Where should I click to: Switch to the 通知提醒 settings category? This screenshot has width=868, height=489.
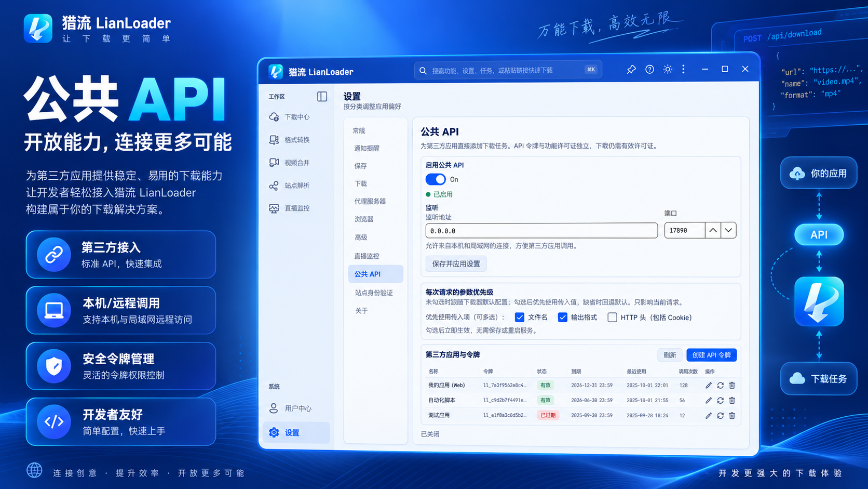point(367,149)
